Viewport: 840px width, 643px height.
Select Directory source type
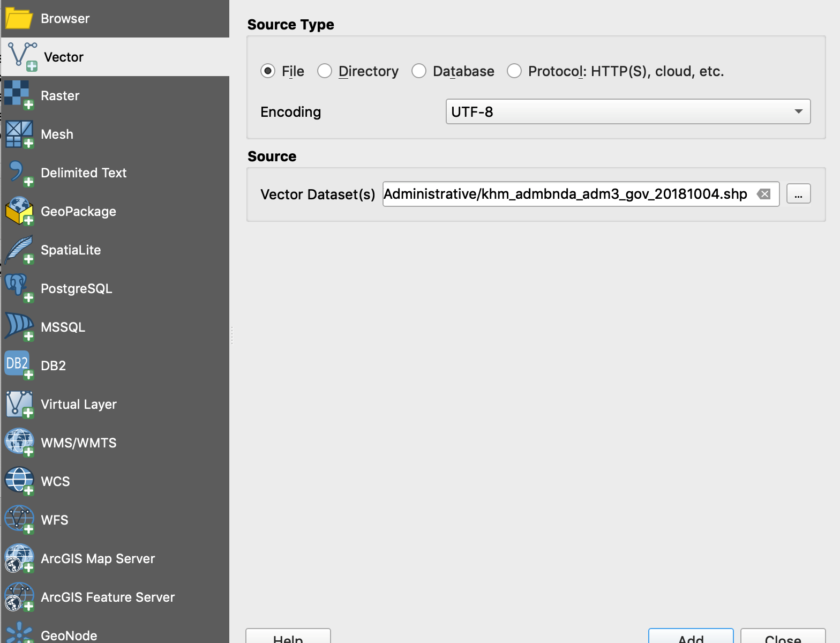(325, 71)
